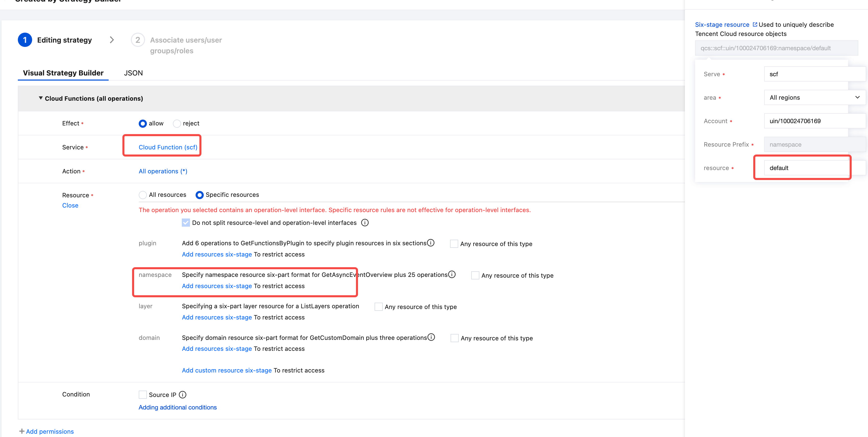The width and height of the screenshot is (868, 437).
Task: Open external link icon beside Six-stage resource
Action: (x=755, y=24)
